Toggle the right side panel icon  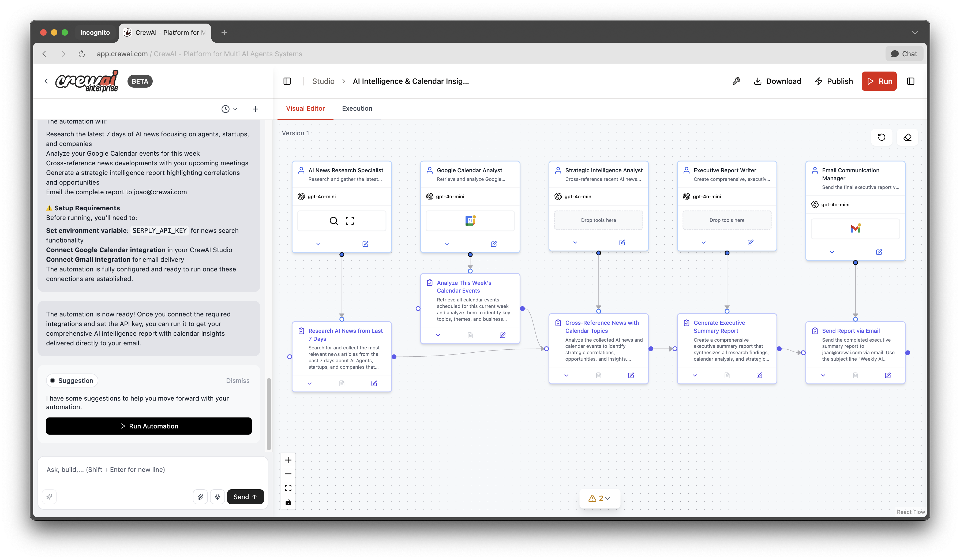[910, 81]
